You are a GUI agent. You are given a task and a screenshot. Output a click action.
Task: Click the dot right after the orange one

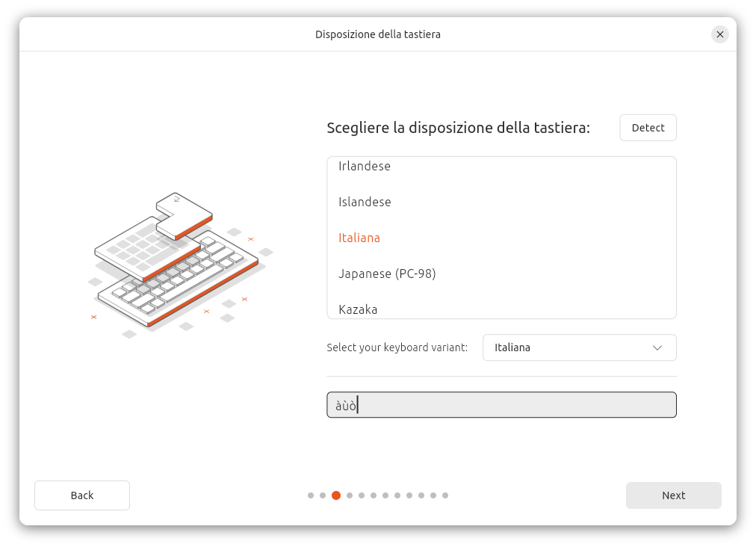(350, 495)
